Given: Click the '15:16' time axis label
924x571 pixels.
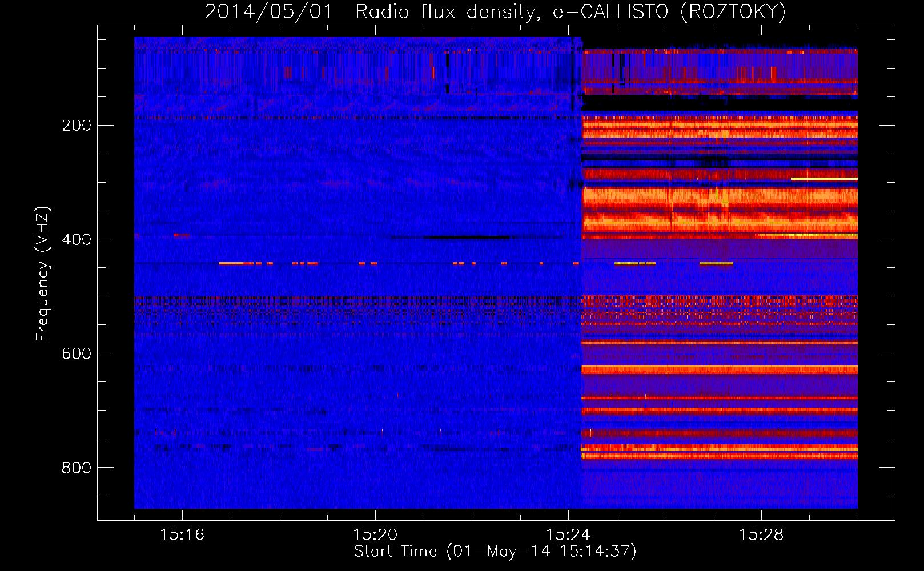Looking at the screenshot, I should pos(182,534).
